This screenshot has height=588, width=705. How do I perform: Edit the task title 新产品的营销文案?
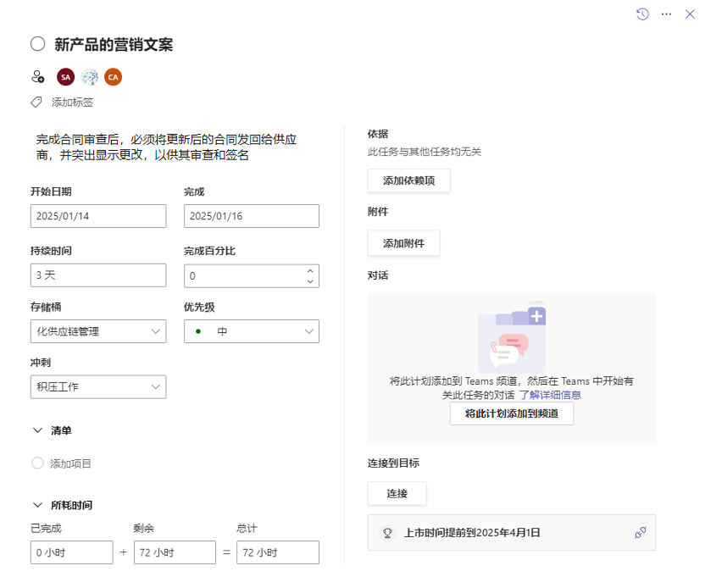(x=114, y=45)
